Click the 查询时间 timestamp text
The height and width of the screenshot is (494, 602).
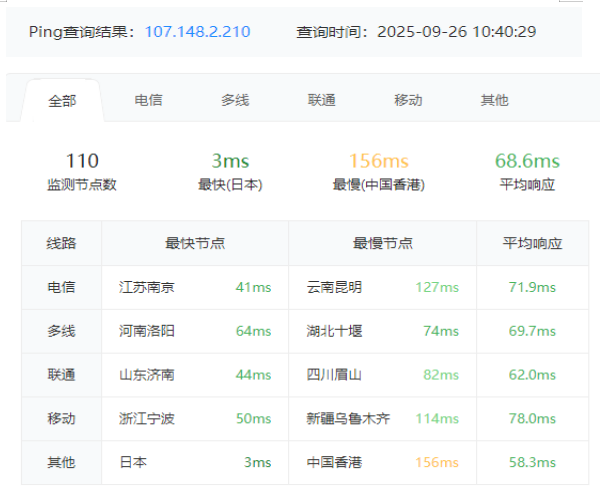(x=416, y=31)
